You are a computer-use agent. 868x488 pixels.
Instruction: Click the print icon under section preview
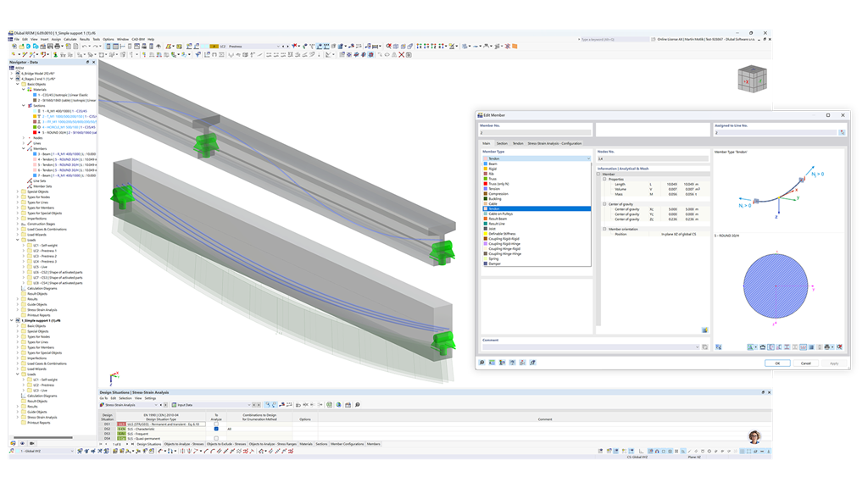(826, 347)
